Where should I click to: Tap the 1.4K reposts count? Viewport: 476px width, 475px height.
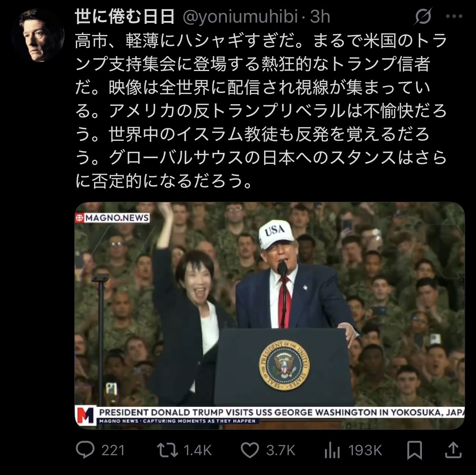pyautogui.click(x=197, y=450)
